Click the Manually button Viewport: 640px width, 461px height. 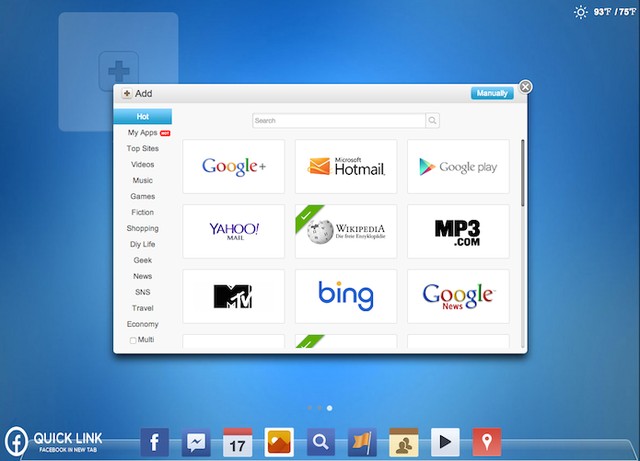click(x=492, y=93)
